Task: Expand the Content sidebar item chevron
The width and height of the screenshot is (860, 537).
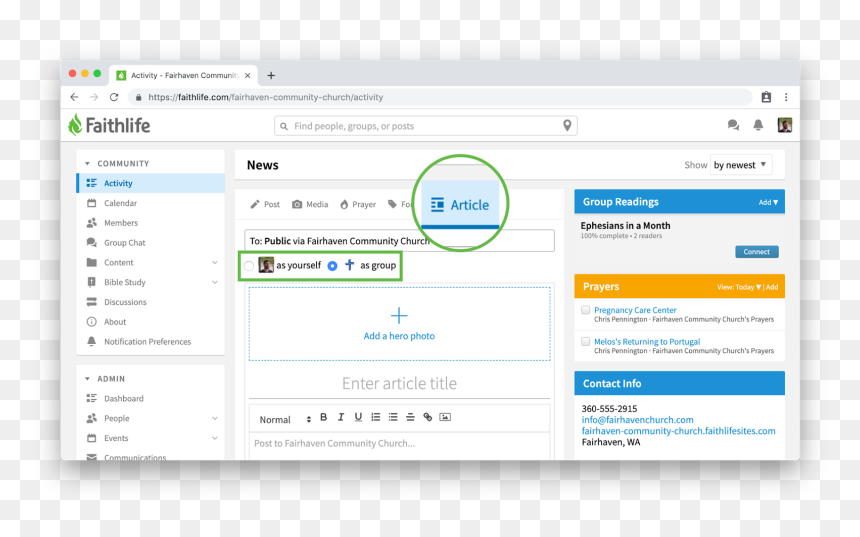Action: tap(215, 262)
